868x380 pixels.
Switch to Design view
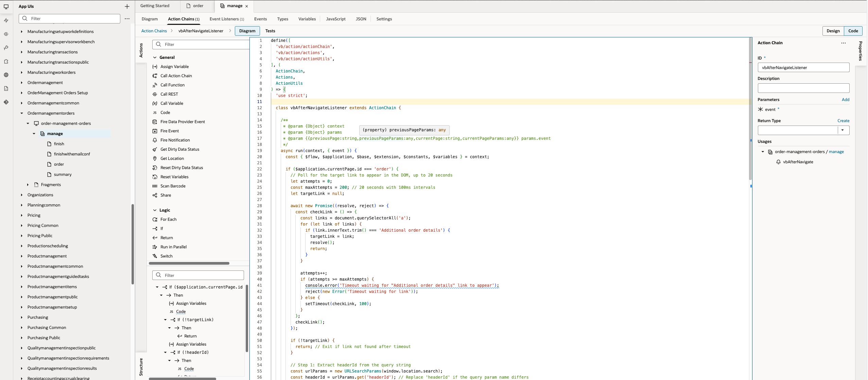(833, 31)
